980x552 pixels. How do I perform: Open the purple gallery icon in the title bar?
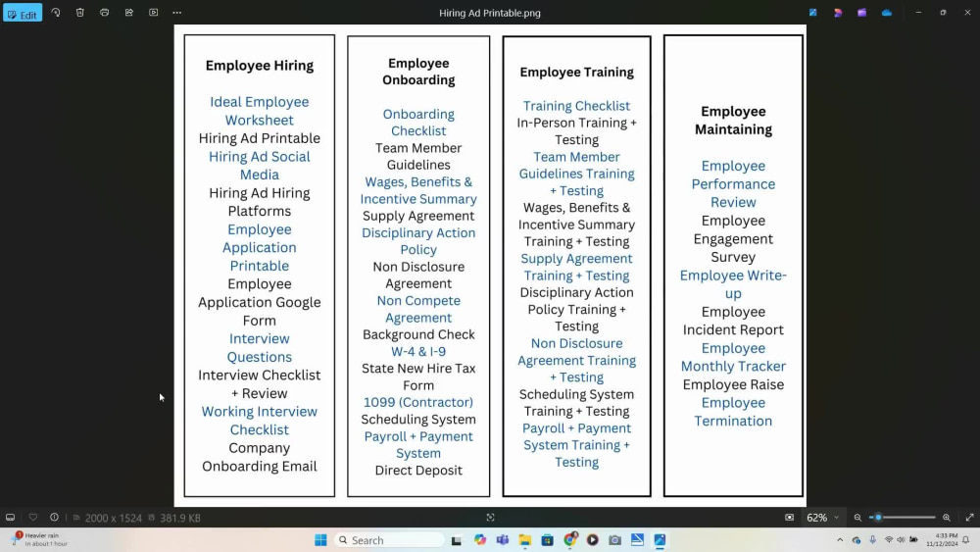(861, 13)
